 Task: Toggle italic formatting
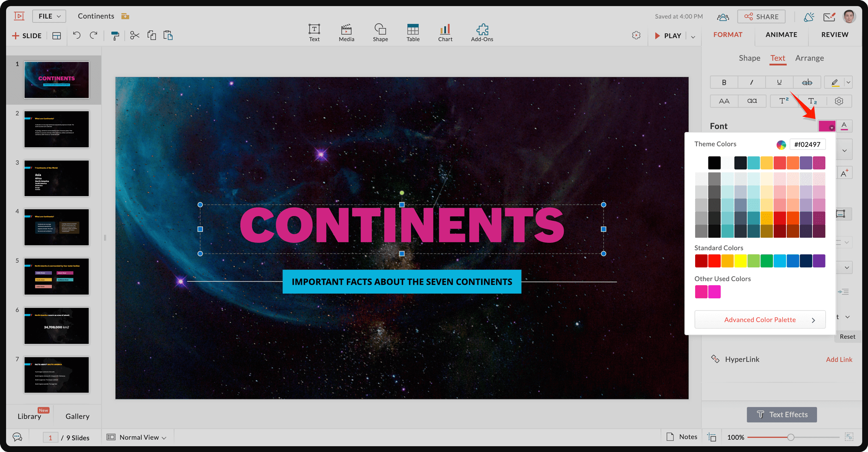[x=752, y=82]
